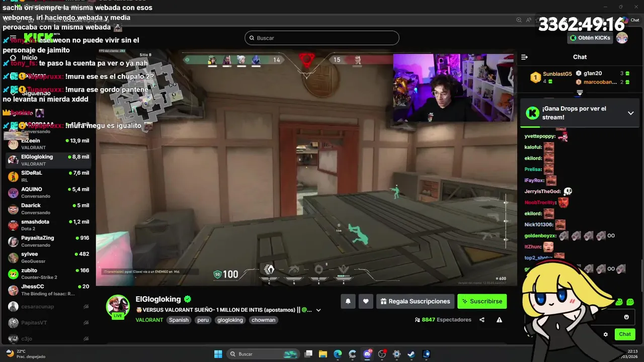Click JerryIsTheGod username in chat
Viewport: 644px width, 362px height.
click(x=542, y=191)
